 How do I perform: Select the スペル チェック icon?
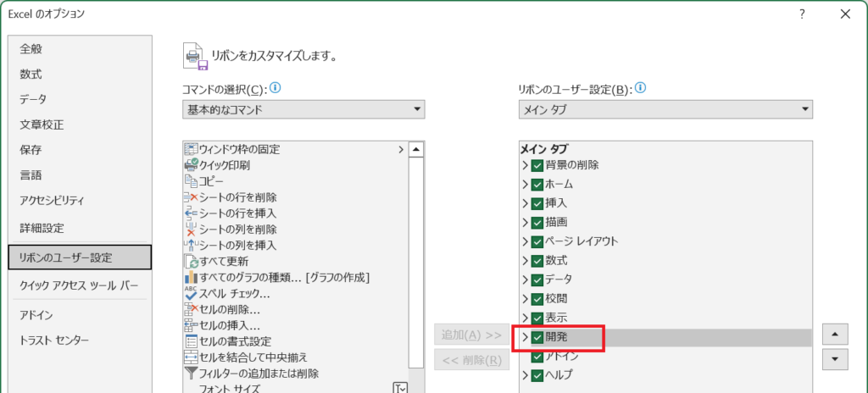pyautogui.click(x=191, y=293)
